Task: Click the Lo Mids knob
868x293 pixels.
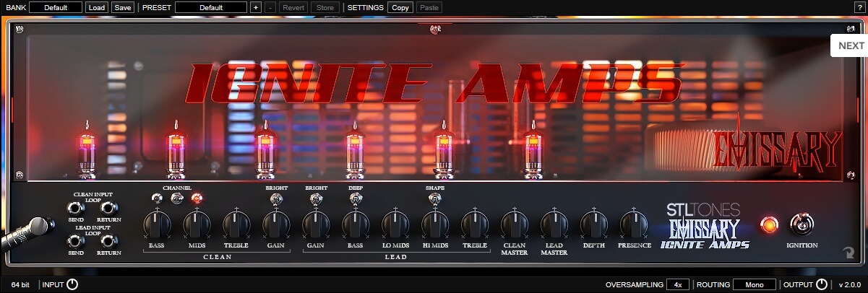Action: point(395,224)
